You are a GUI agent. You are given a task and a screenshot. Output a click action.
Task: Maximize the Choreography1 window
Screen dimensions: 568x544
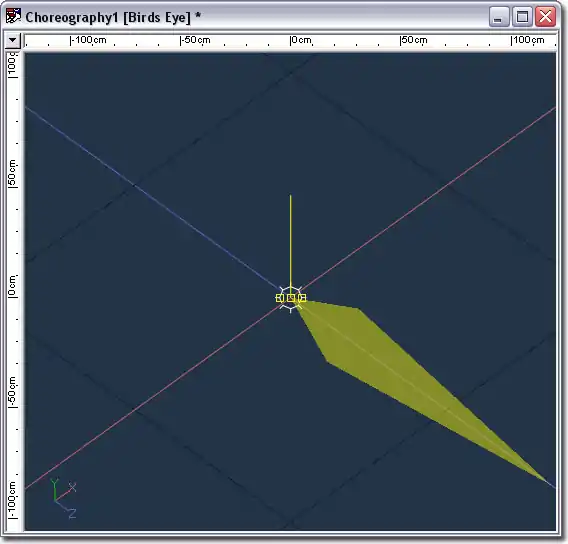(522, 17)
